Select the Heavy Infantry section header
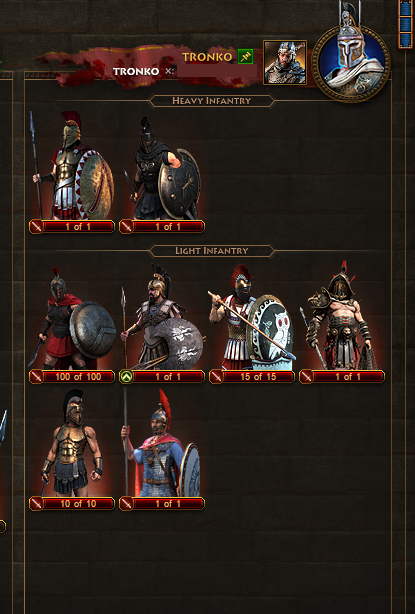The image size is (415, 614). (x=211, y=101)
